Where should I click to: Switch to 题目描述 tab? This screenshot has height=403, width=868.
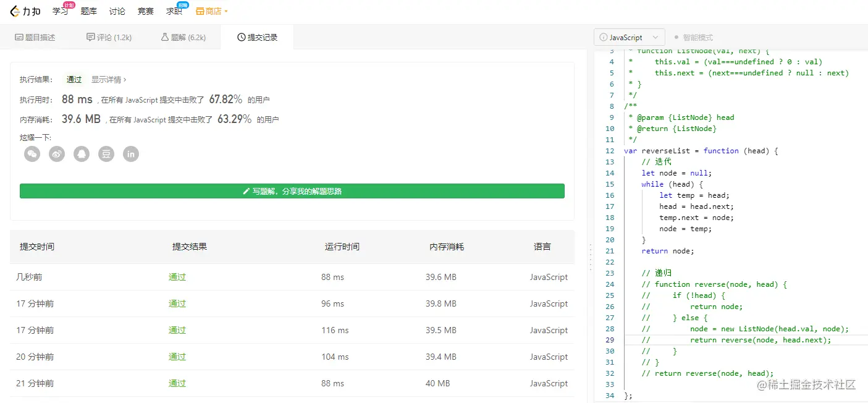point(35,37)
